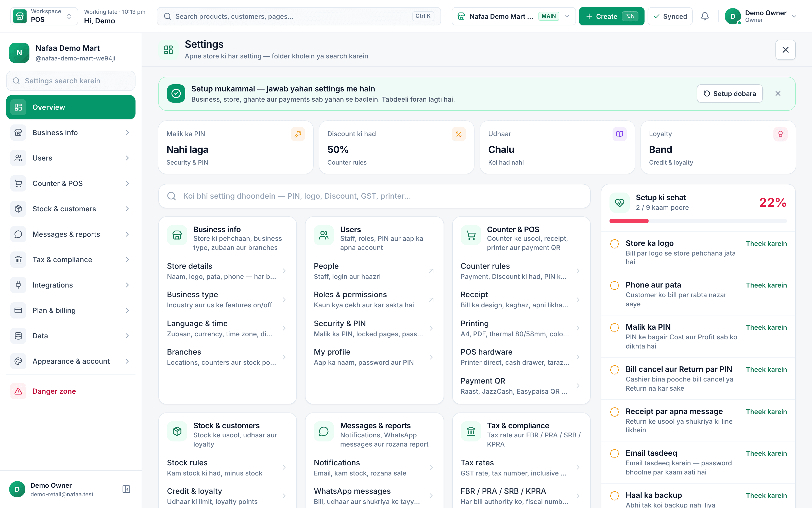The width and height of the screenshot is (812, 508).
Task: Click the Setup dobara button
Action: (730, 93)
